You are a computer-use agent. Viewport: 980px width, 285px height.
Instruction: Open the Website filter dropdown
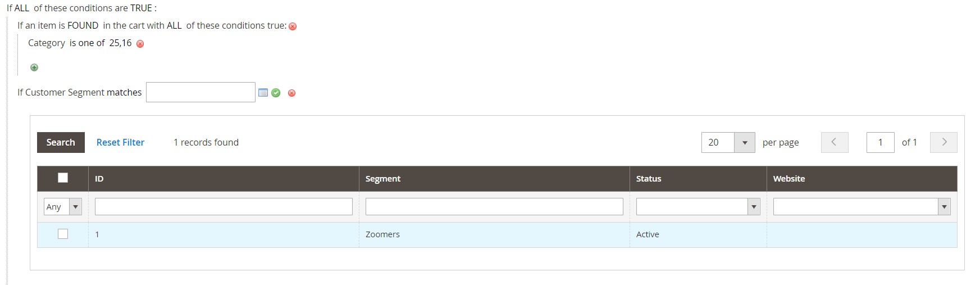862,207
